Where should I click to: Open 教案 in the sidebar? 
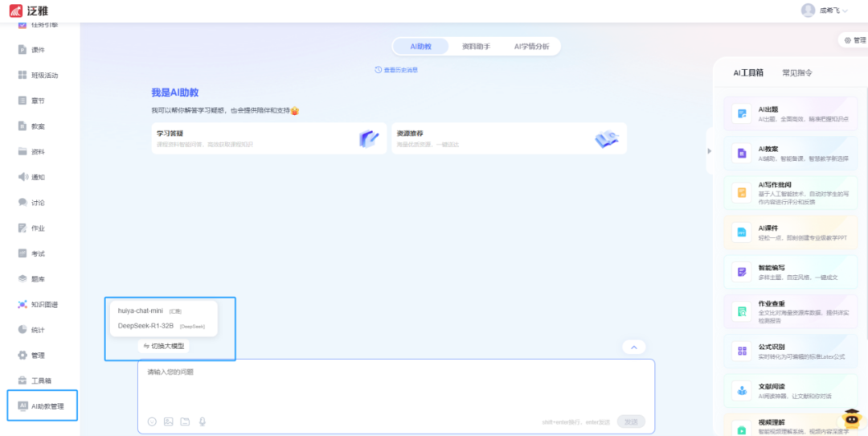pos(31,126)
